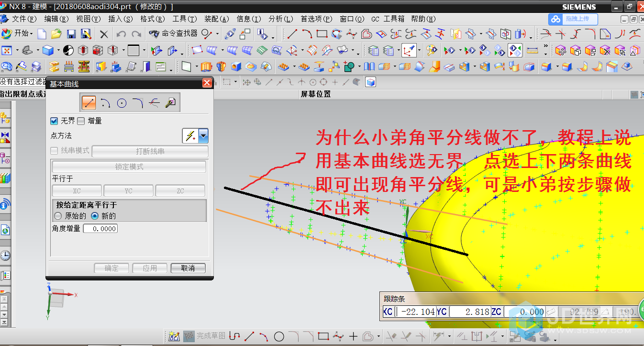Select the 新的 radio button
644x346 pixels.
[95, 216]
